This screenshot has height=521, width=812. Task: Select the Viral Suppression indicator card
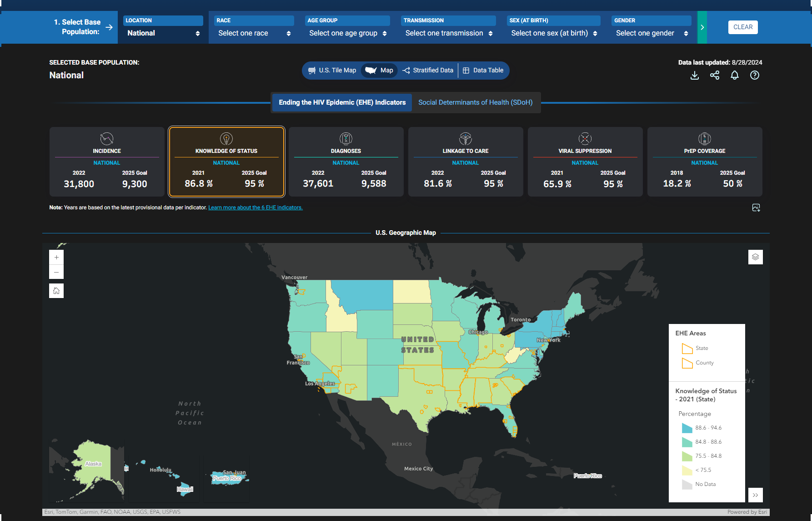585,162
